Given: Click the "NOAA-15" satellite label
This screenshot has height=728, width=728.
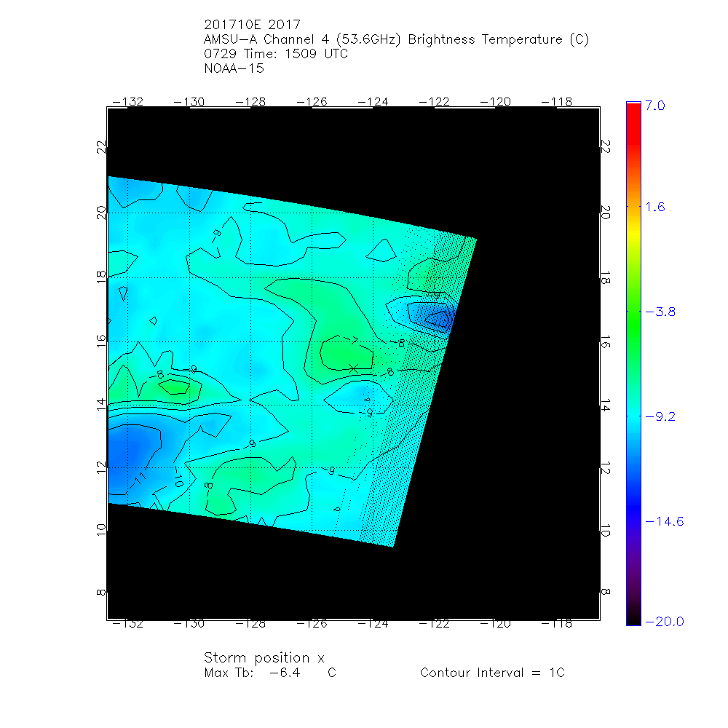Looking at the screenshot, I should (x=234, y=68).
